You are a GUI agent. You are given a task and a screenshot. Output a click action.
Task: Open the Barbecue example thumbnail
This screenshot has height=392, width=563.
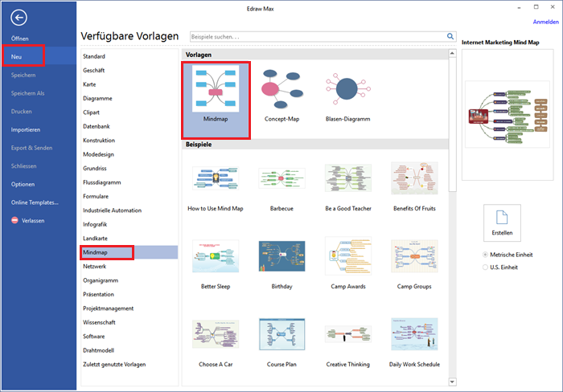tap(281, 178)
